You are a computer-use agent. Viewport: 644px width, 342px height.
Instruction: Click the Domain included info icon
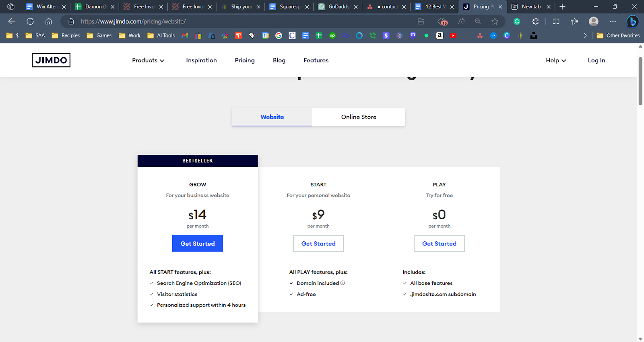(x=343, y=283)
